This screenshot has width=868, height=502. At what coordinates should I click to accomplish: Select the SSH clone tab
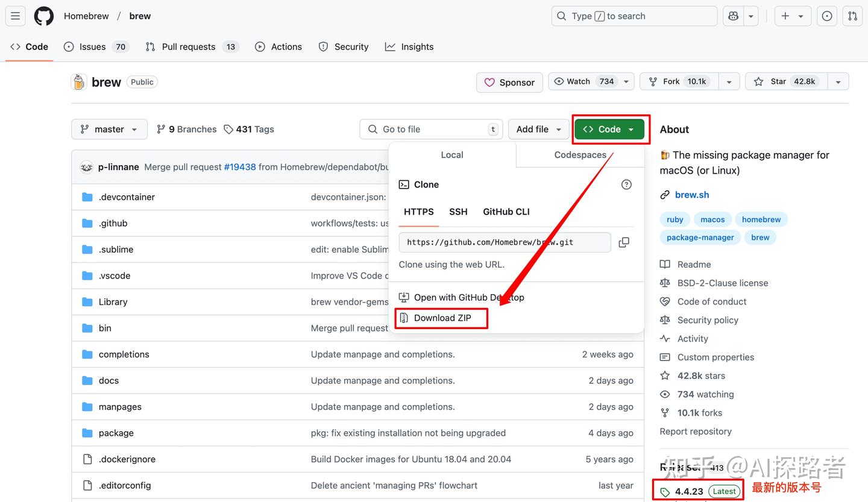coord(458,212)
